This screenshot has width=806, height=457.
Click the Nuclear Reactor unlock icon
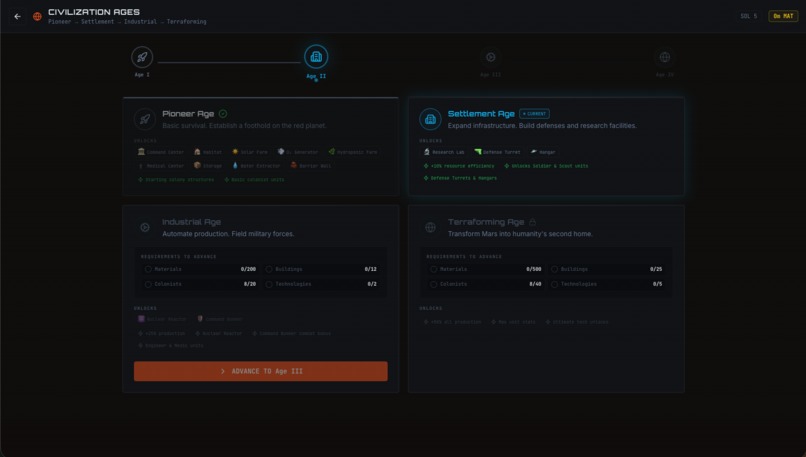click(x=141, y=319)
